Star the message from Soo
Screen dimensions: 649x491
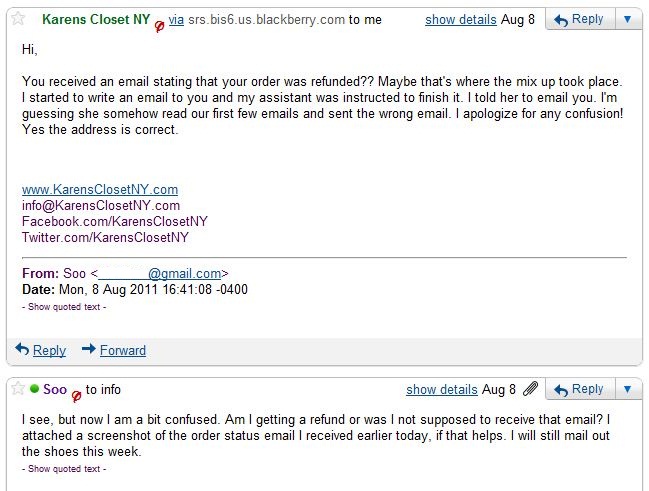tap(17, 389)
